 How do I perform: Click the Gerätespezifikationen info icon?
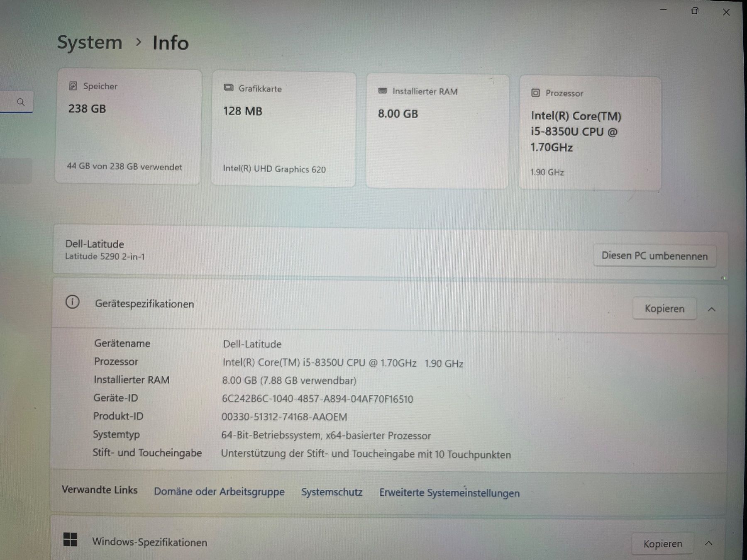point(73,302)
